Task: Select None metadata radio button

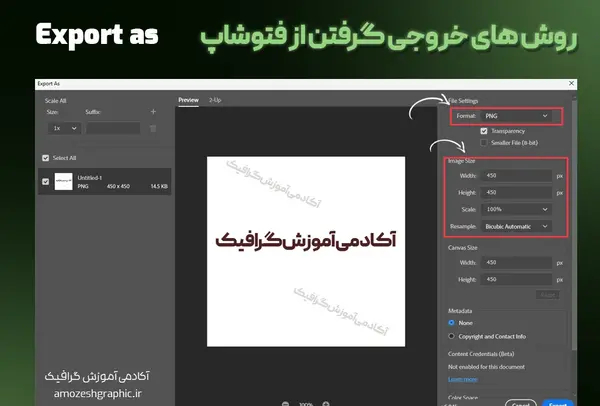Action: point(451,323)
